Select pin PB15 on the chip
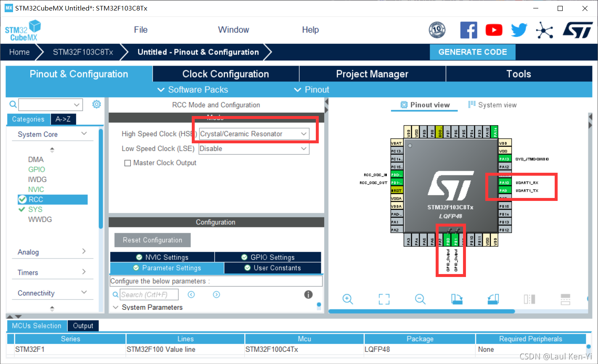 click(505, 206)
